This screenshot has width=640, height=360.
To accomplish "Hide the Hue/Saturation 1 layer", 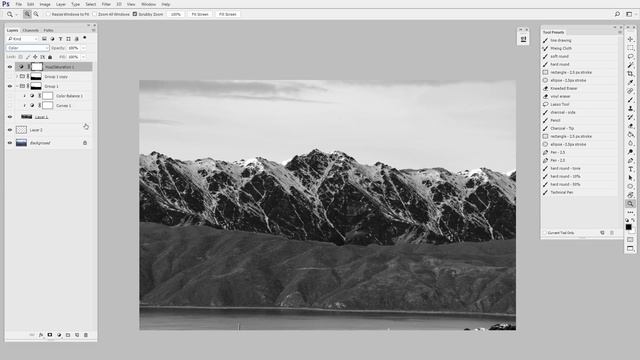I will pos(10,67).
